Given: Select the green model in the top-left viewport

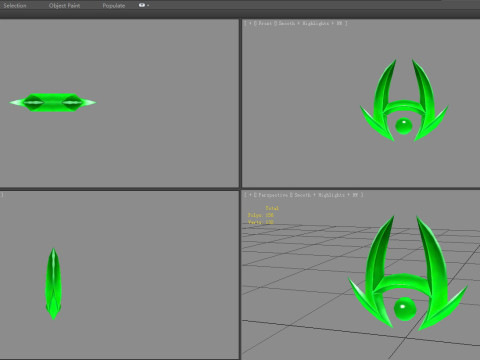Looking at the screenshot, I should click(x=53, y=102).
